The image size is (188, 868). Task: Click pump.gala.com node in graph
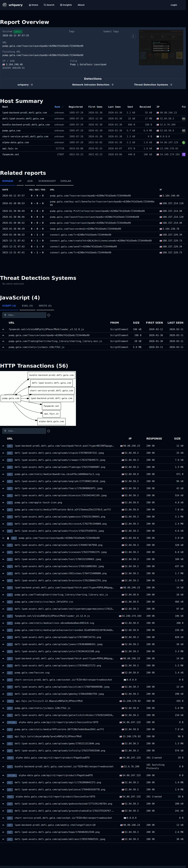click(x=11, y=398)
